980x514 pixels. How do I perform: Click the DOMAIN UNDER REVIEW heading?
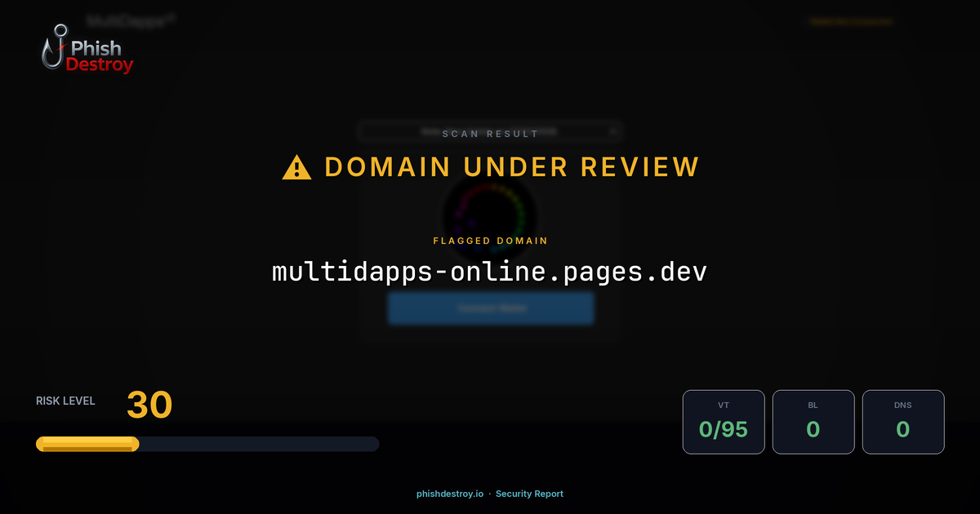coord(511,166)
